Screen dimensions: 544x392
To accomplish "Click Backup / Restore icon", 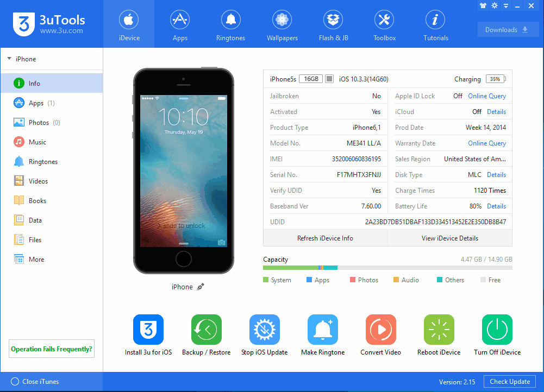I will pyautogui.click(x=207, y=329).
